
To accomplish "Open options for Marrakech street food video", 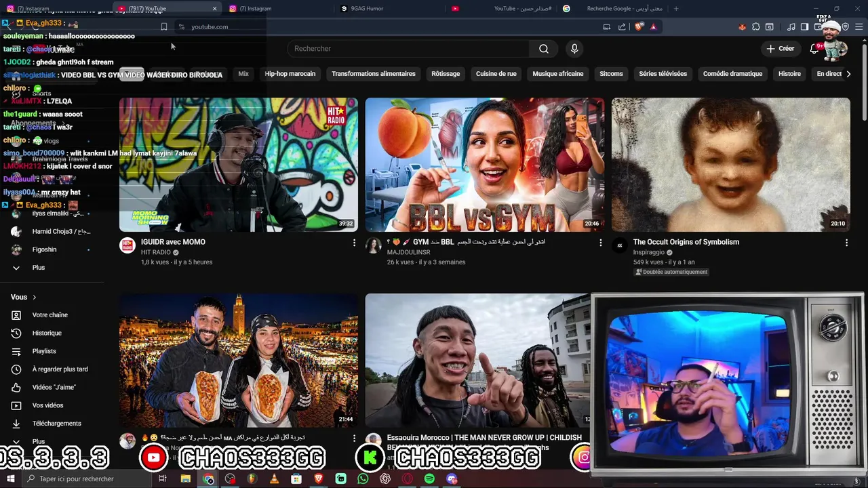I will point(354,439).
